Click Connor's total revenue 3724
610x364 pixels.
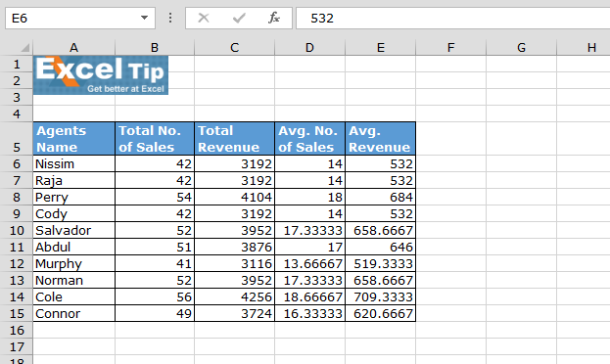point(234,313)
